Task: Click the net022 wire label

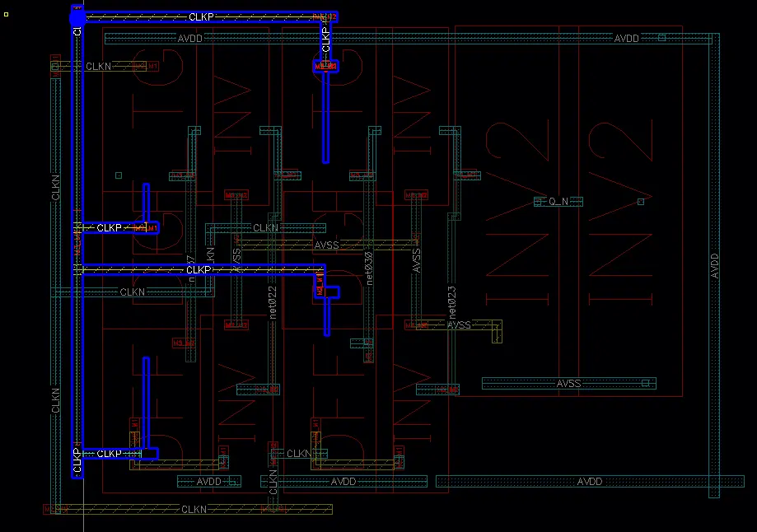Action: [x=273, y=303]
